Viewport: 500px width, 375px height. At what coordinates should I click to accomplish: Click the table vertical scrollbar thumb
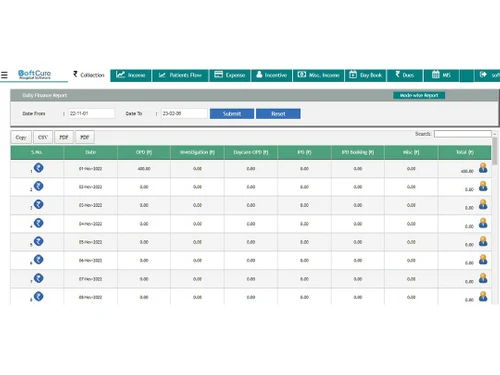(x=495, y=151)
